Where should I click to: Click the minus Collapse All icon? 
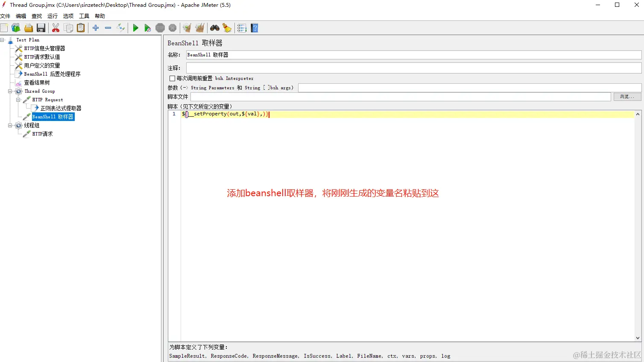tap(108, 28)
